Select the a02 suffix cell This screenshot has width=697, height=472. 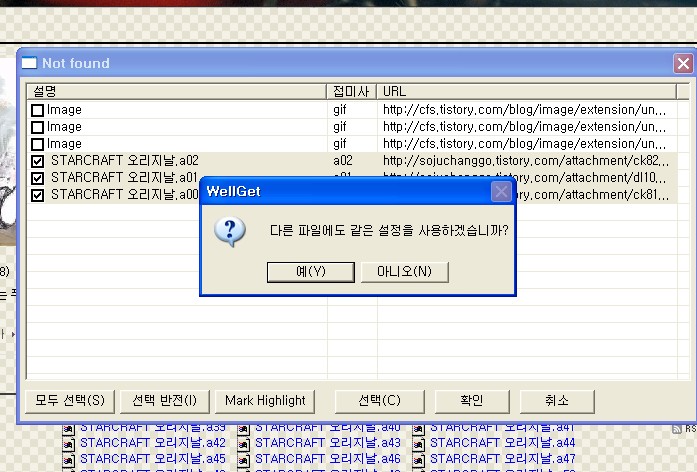click(x=343, y=160)
